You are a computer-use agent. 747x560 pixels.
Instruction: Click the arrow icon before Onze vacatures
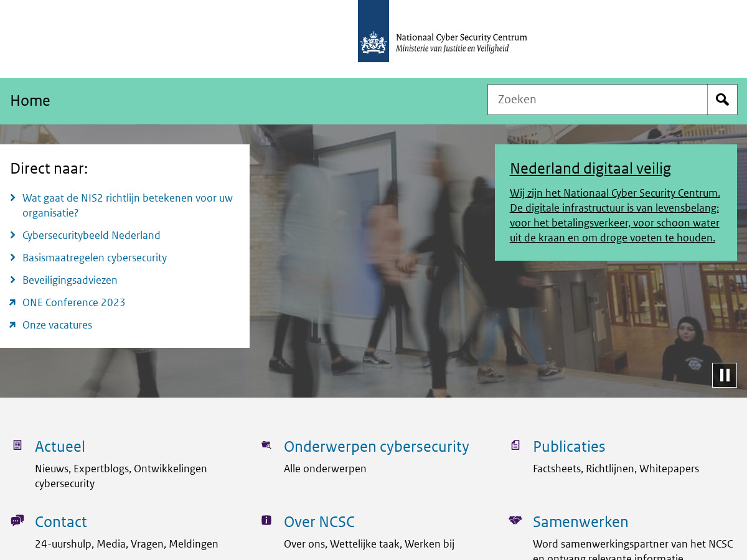12,325
